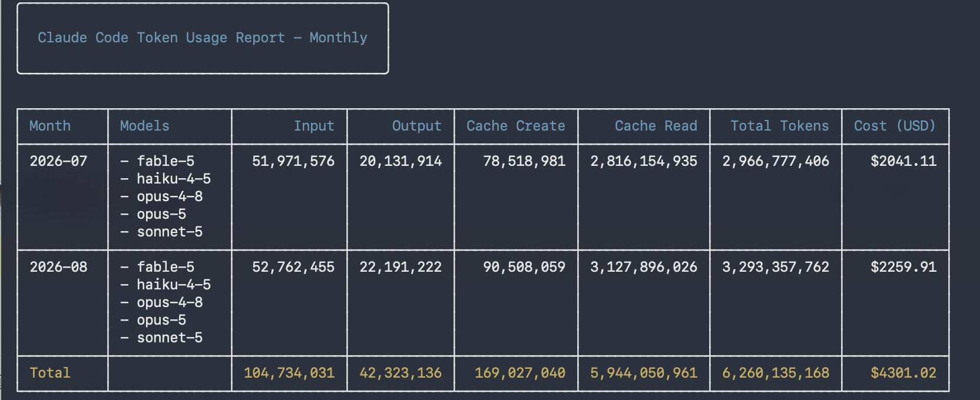Click the Cost (USD) column header
Image resolution: width=980 pixels, height=400 pixels.
tap(895, 126)
